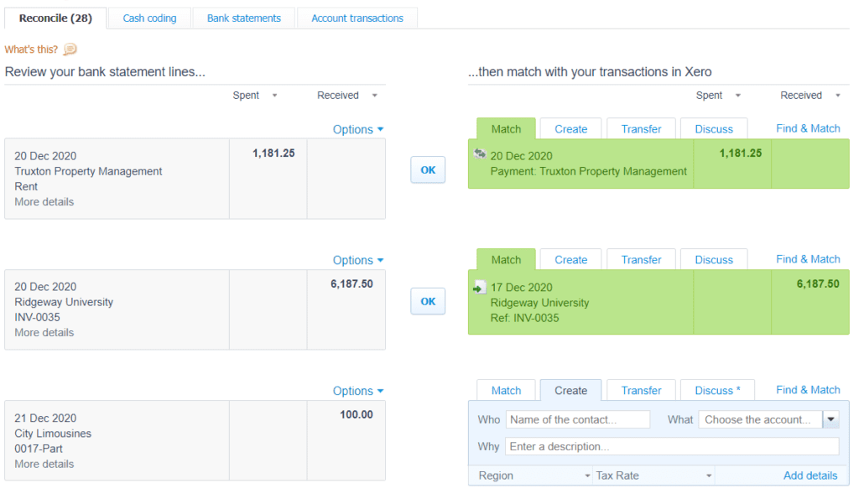The image size is (859, 504).
Task: Click Find & Match for City Limousines
Action: [x=808, y=390]
